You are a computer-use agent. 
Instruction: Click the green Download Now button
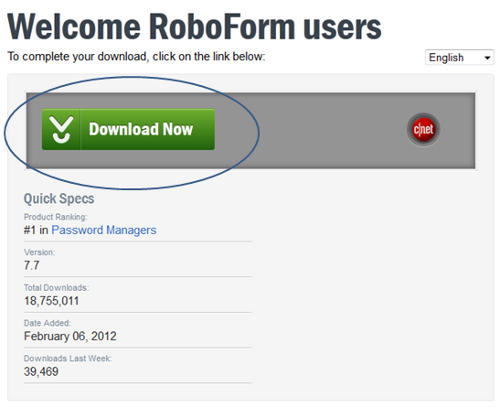(x=128, y=129)
